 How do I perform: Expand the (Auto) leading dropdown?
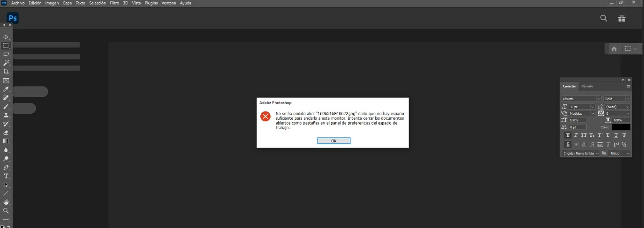pyautogui.click(x=628, y=107)
